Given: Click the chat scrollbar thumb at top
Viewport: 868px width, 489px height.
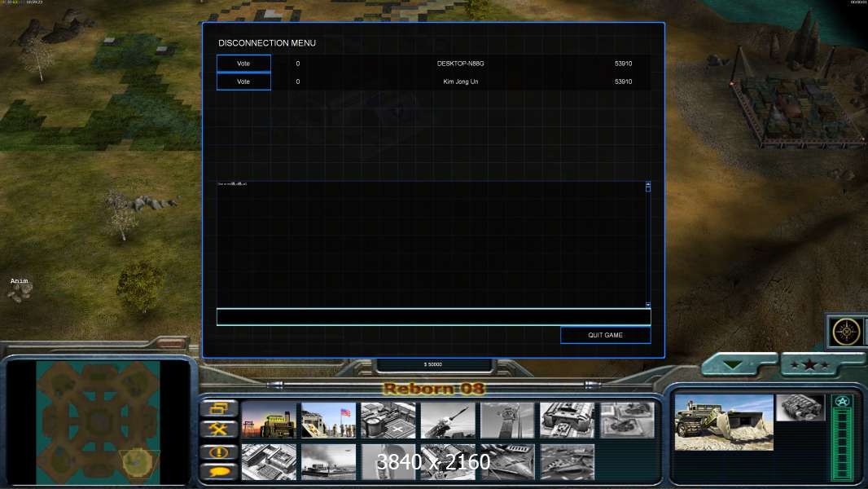Looking at the screenshot, I should [648, 187].
